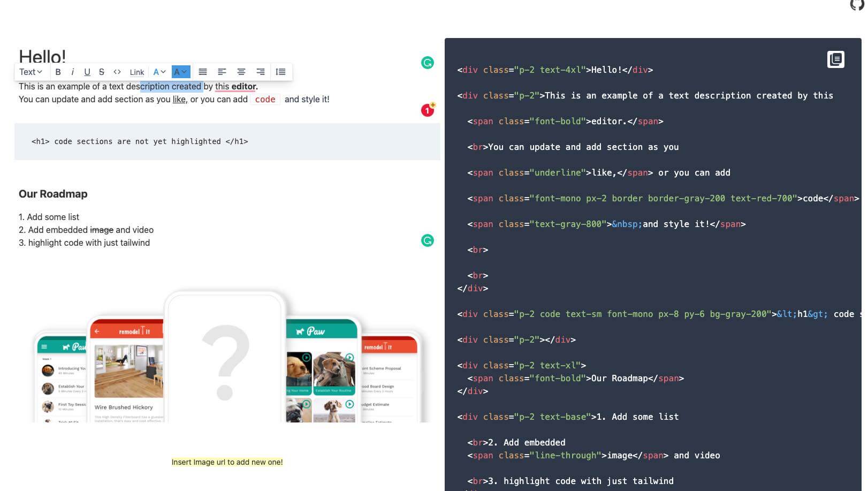Click the red notification badge
The width and height of the screenshot is (868, 491).
coord(427,110)
